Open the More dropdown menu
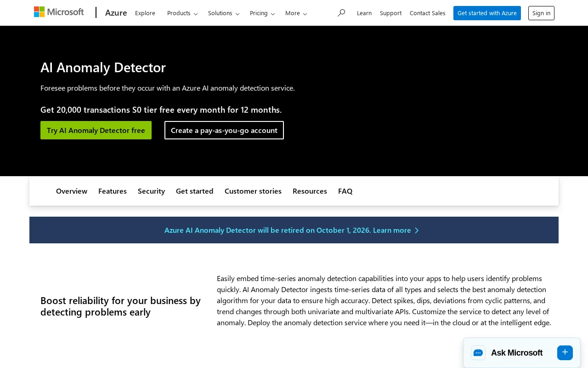 [x=296, y=13]
